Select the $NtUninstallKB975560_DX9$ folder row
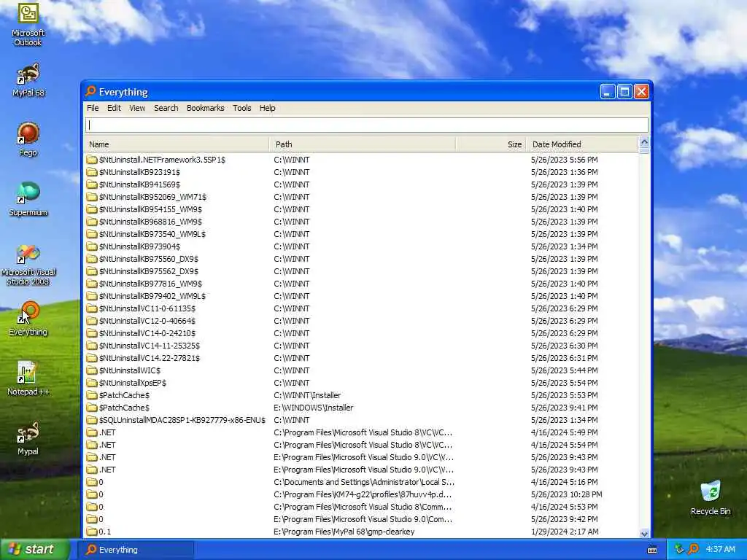 click(x=360, y=259)
